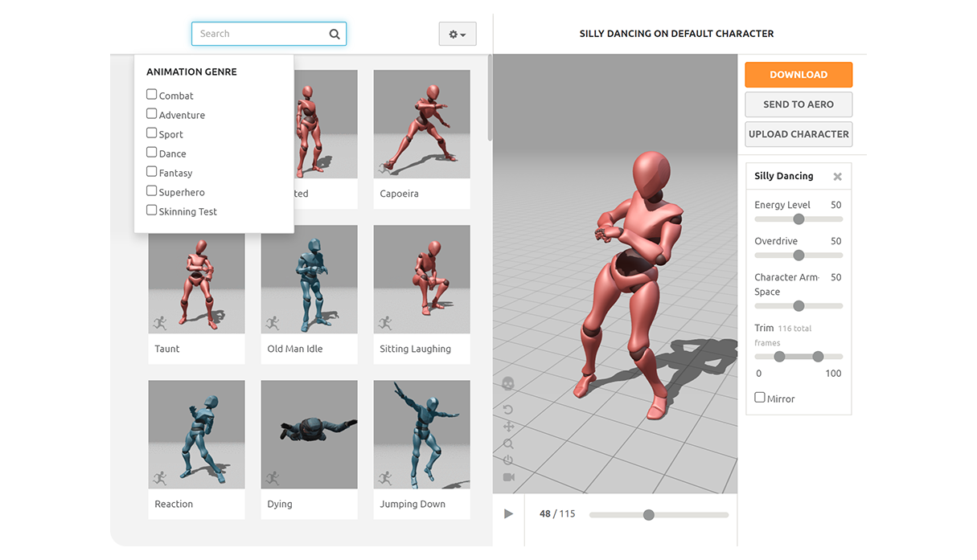Enable the Combat genre checkbox
The height and width of the screenshot is (560, 977).
(x=151, y=94)
